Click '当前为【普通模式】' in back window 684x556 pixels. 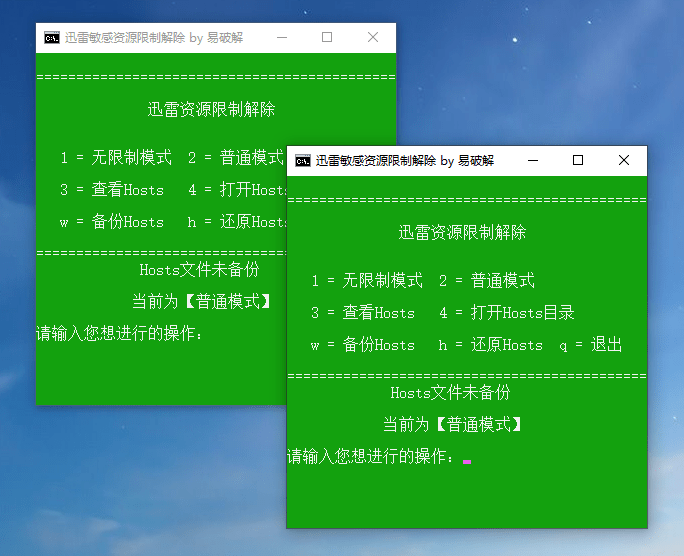pos(201,301)
